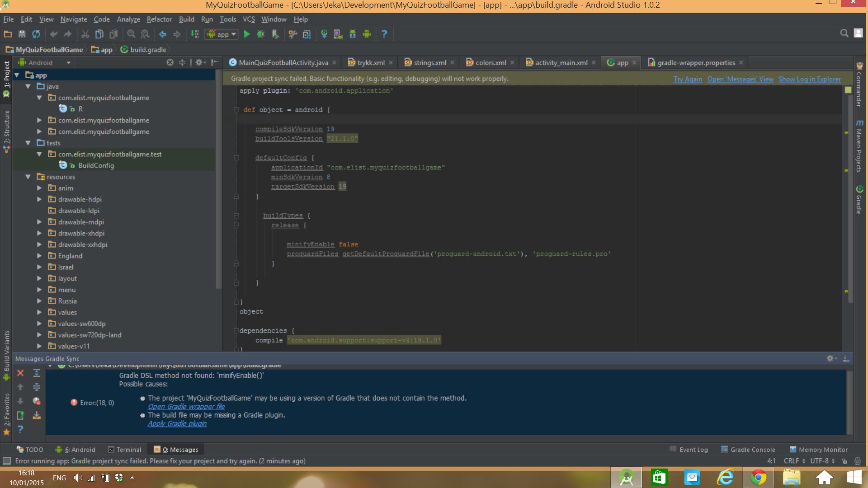Viewport: 868px width, 488px height.
Task: Close Messages with the red X icon
Action: pyautogui.click(x=20, y=373)
